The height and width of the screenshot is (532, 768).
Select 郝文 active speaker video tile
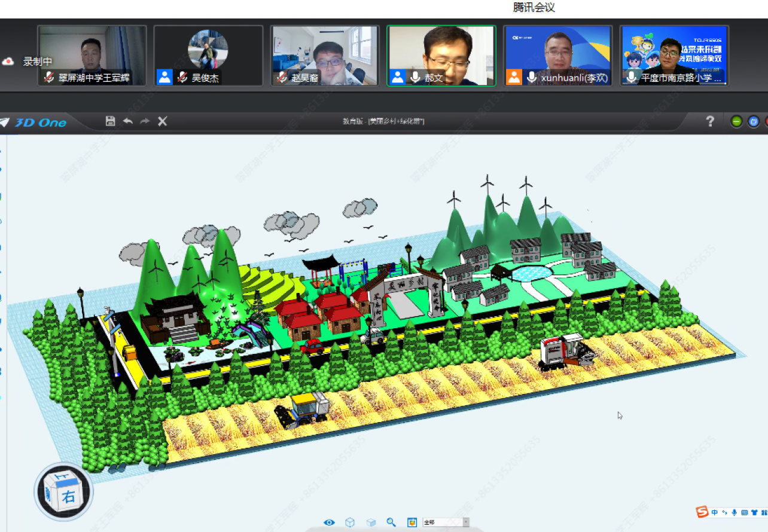coord(441,56)
